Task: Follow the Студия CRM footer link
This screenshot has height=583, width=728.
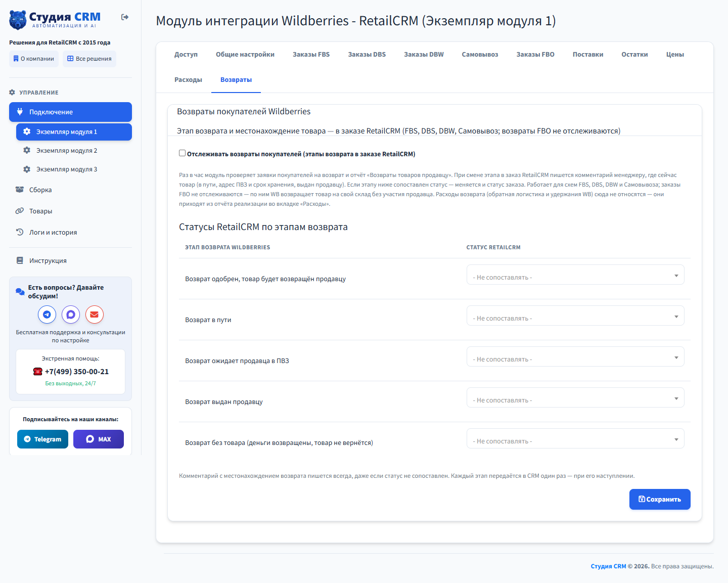Action: click(x=609, y=566)
